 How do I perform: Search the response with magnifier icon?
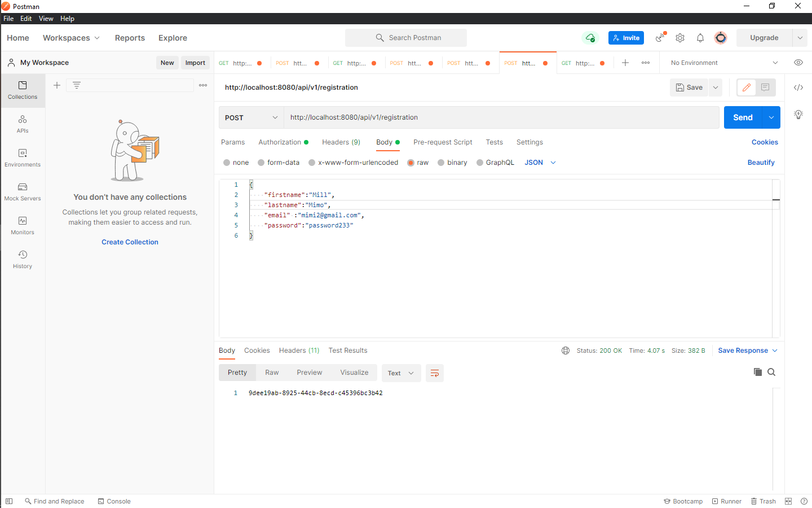coord(771,372)
